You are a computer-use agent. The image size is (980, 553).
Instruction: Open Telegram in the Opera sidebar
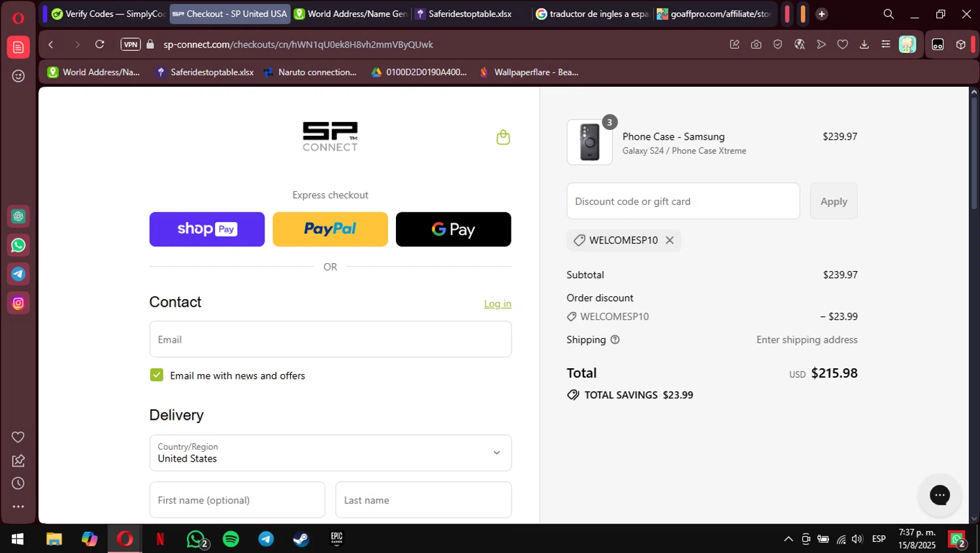point(18,274)
